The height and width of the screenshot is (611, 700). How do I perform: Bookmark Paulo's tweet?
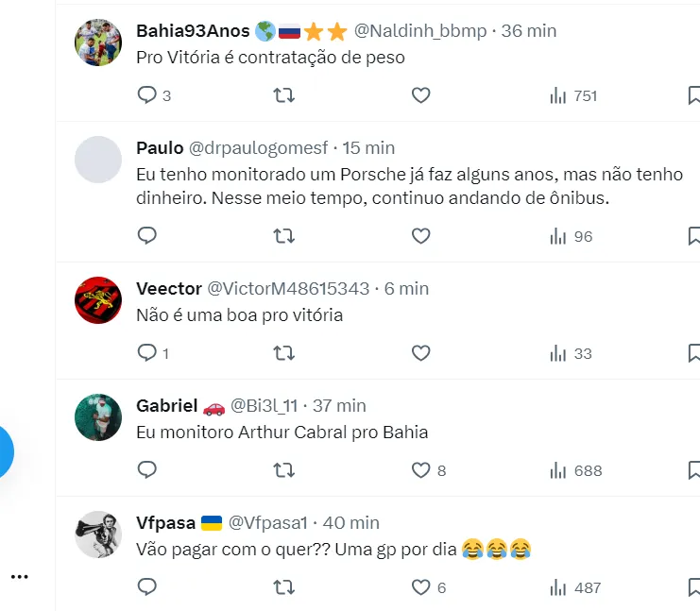tap(693, 236)
